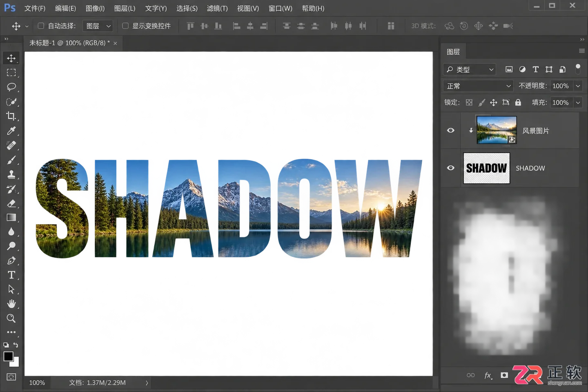The width and height of the screenshot is (588, 392).
Task: Toggle lock image pixels brush icon
Action: 481,102
